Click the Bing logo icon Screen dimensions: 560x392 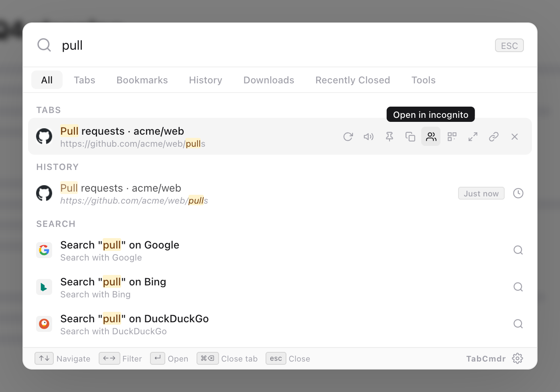click(x=44, y=287)
